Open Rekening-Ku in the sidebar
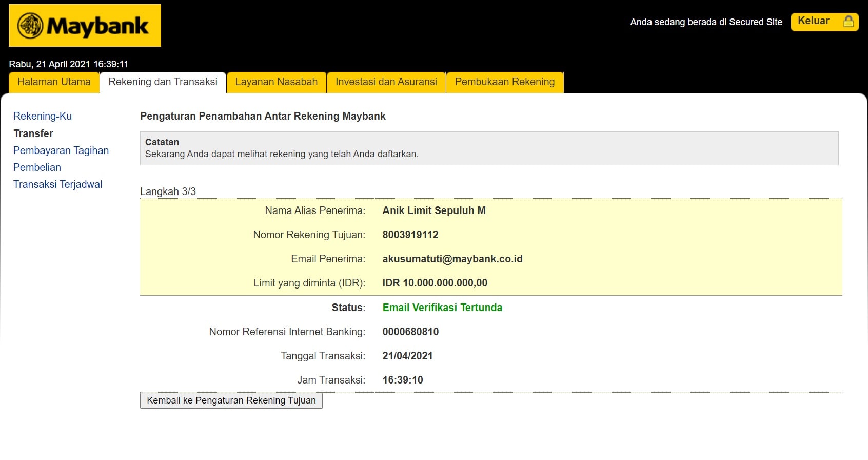 (x=43, y=116)
